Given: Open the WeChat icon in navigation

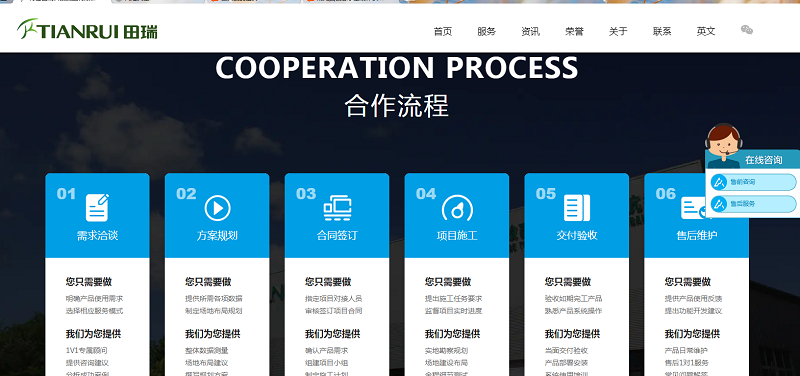Looking at the screenshot, I should click(x=746, y=30).
